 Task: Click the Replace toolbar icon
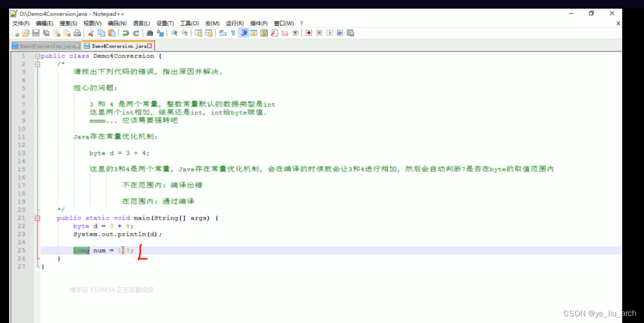coord(161,33)
